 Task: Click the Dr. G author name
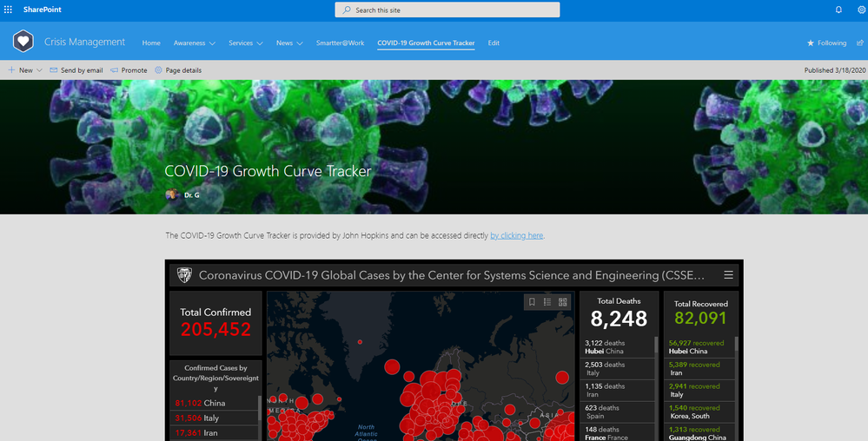[191, 195]
